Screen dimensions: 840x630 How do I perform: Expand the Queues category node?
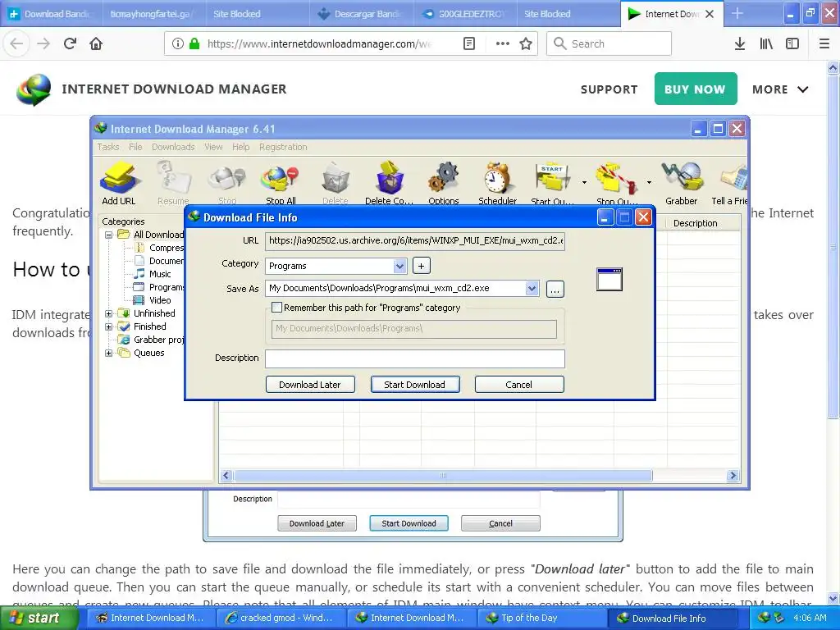click(109, 353)
